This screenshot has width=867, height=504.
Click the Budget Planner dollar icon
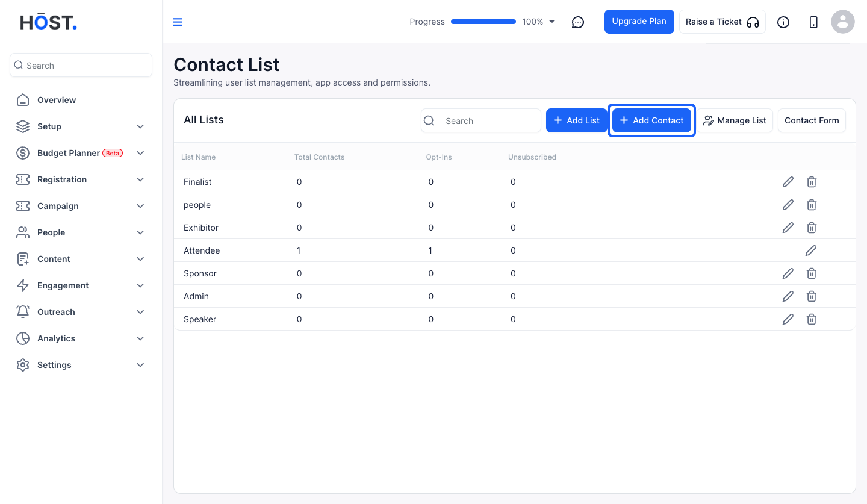(23, 153)
